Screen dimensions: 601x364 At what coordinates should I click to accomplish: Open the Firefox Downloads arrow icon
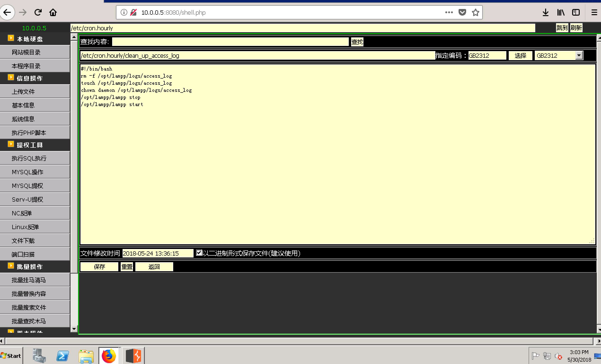click(x=546, y=12)
